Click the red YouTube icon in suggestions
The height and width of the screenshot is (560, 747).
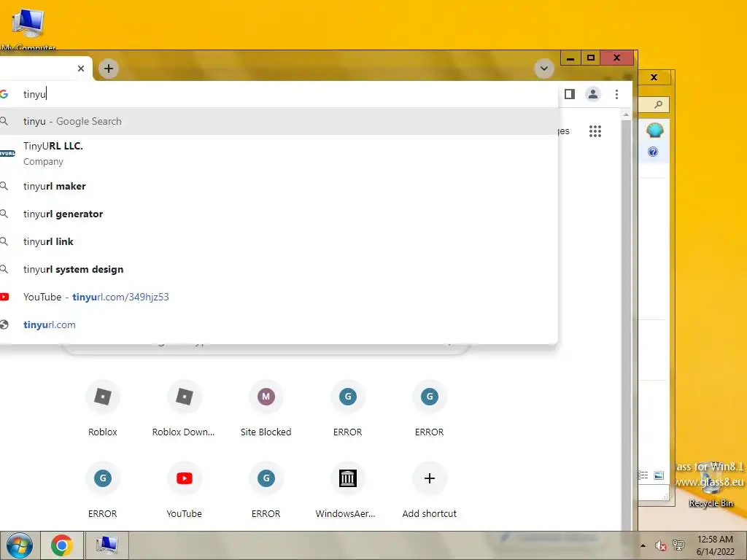click(x=4, y=297)
